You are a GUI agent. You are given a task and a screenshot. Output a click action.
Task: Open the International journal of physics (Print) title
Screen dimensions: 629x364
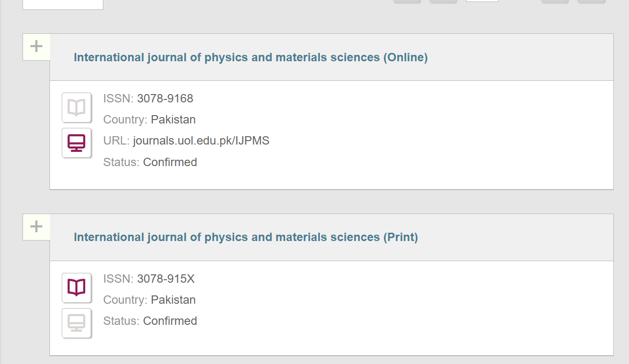pyautogui.click(x=245, y=237)
